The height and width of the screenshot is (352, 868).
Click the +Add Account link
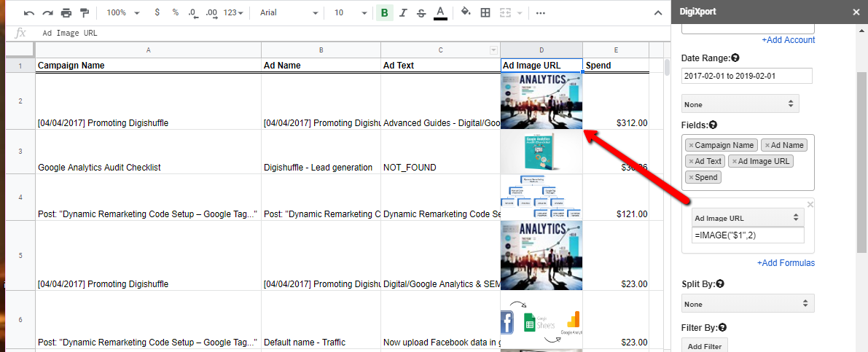pos(789,40)
